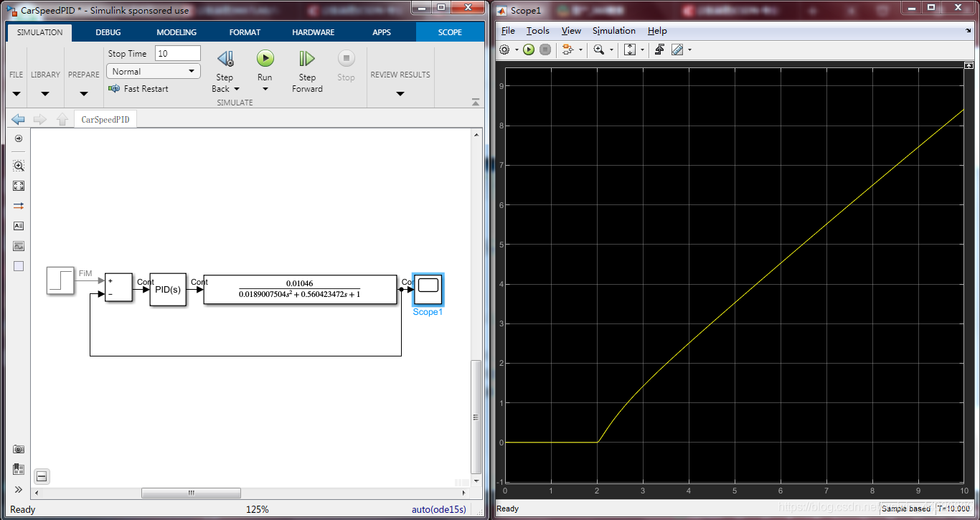This screenshot has height=520, width=980.
Task: Click the auto(ode15s) solver link
Action: click(438, 509)
